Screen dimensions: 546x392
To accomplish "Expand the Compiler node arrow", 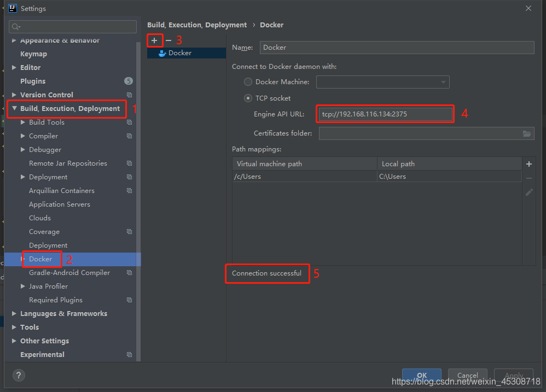I will 23,136.
